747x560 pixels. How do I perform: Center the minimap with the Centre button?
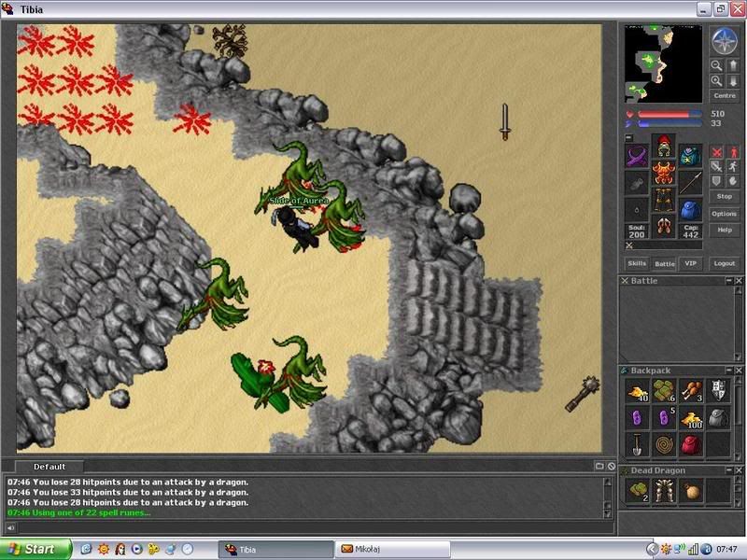[x=725, y=96]
